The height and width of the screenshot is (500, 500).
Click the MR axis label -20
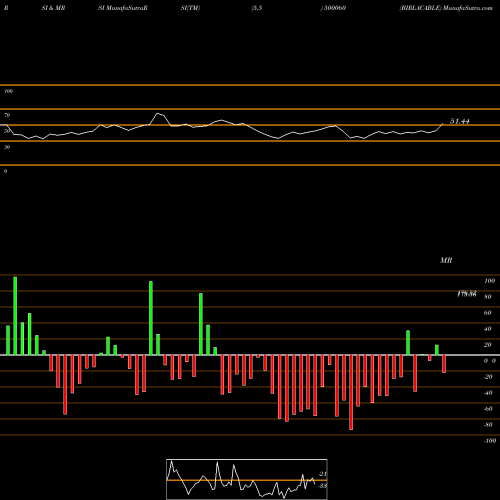[488, 377]
